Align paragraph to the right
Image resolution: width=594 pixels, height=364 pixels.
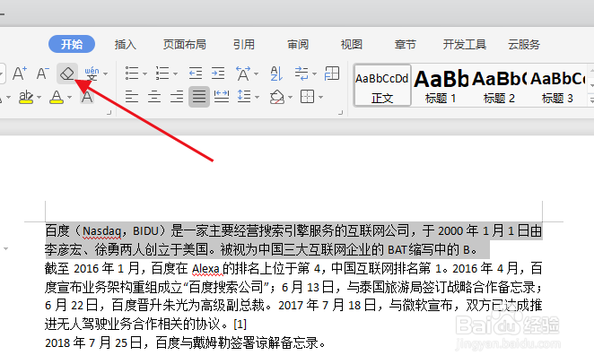point(177,97)
